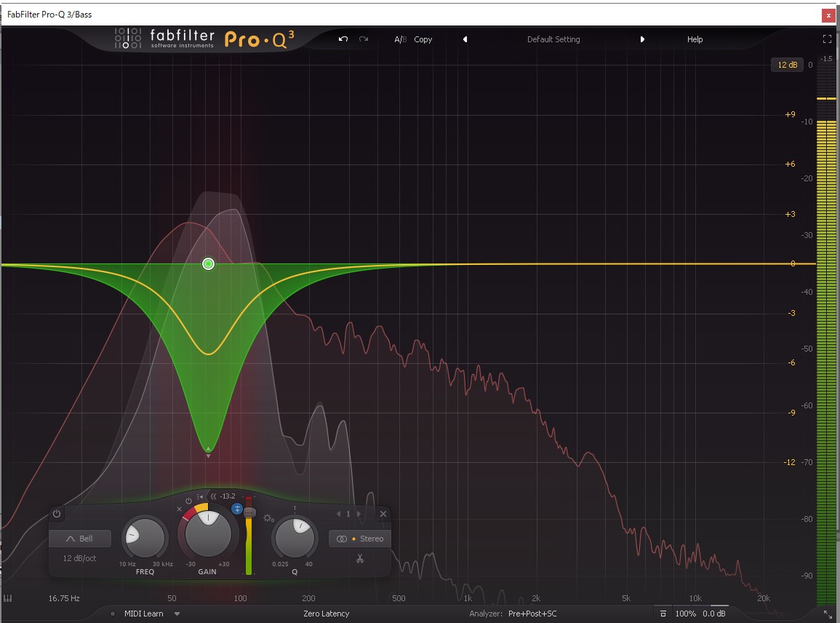Go to previous preset arrow
This screenshot has height=623, width=840.
pyautogui.click(x=465, y=39)
